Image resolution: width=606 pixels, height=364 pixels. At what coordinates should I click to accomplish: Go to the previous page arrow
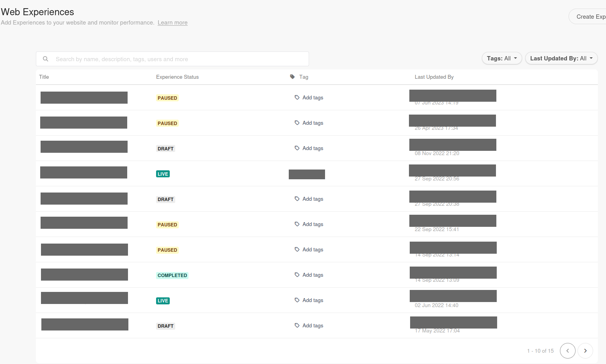(568, 351)
